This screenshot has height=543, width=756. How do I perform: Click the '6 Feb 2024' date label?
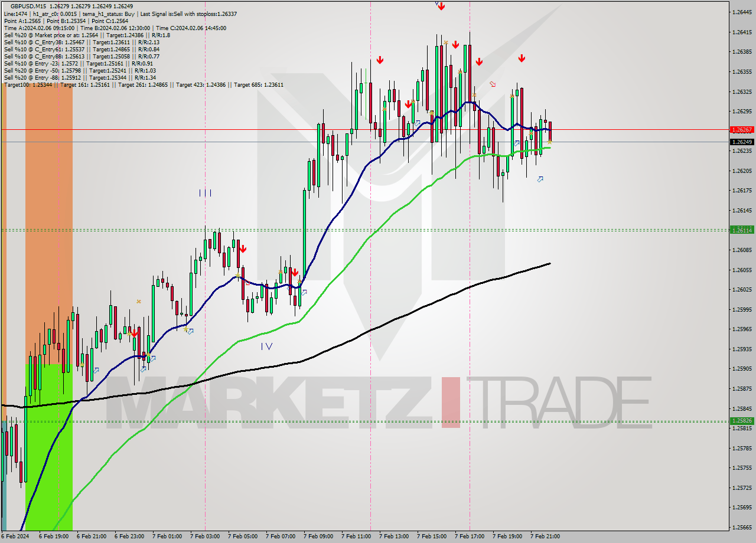[14, 537]
